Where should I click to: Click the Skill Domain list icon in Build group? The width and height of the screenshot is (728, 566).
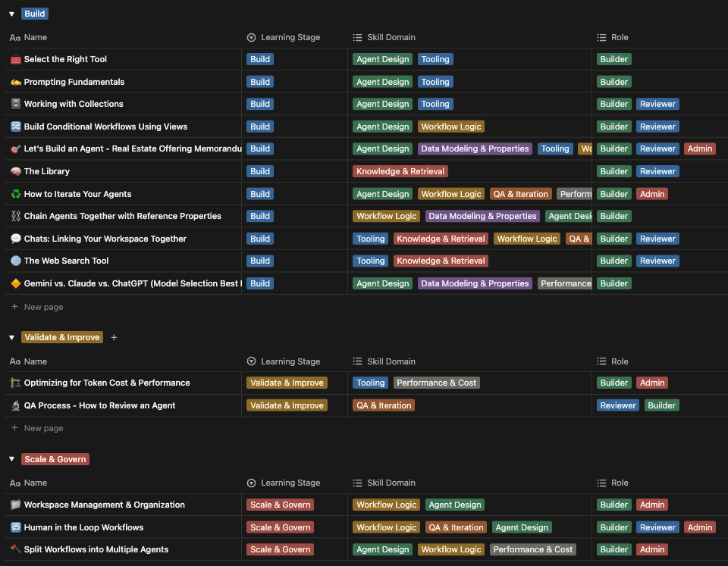click(357, 38)
